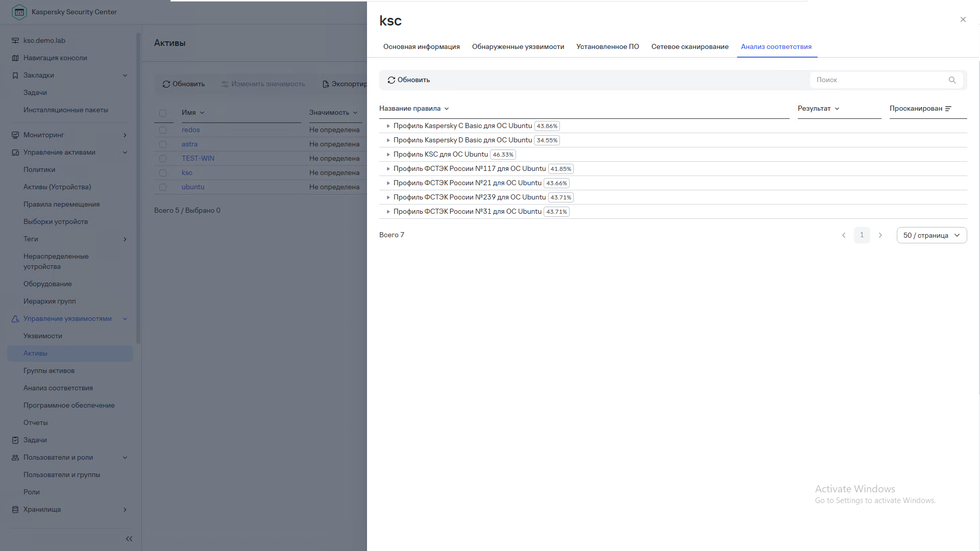
Task: Expand Профиль KSC для ОС Ubuntu
Action: (388, 155)
